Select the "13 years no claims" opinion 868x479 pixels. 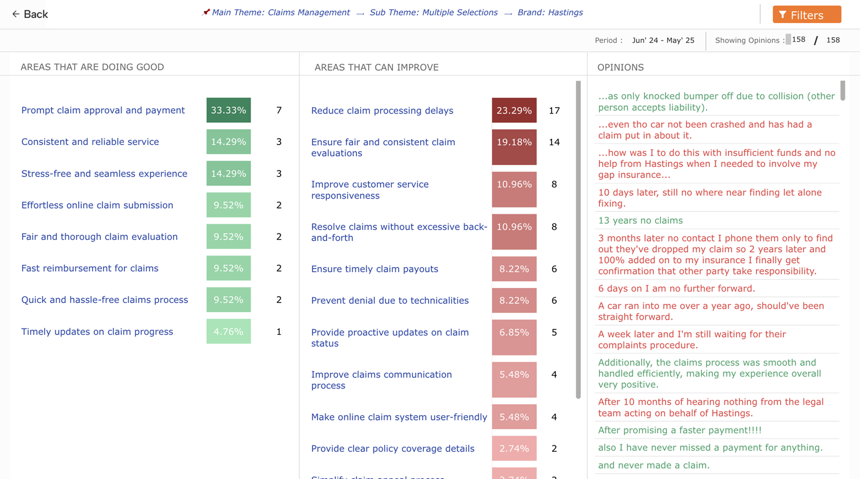pos(640,221)
